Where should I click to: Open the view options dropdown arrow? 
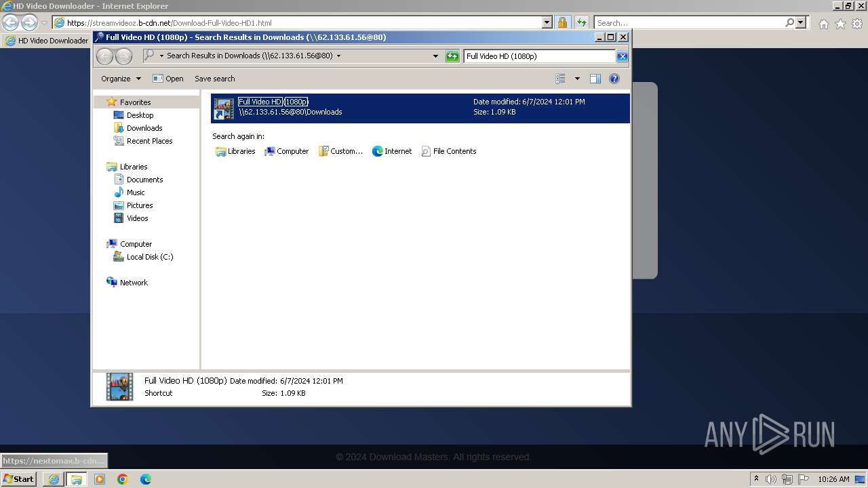click(x=577, y=79)
